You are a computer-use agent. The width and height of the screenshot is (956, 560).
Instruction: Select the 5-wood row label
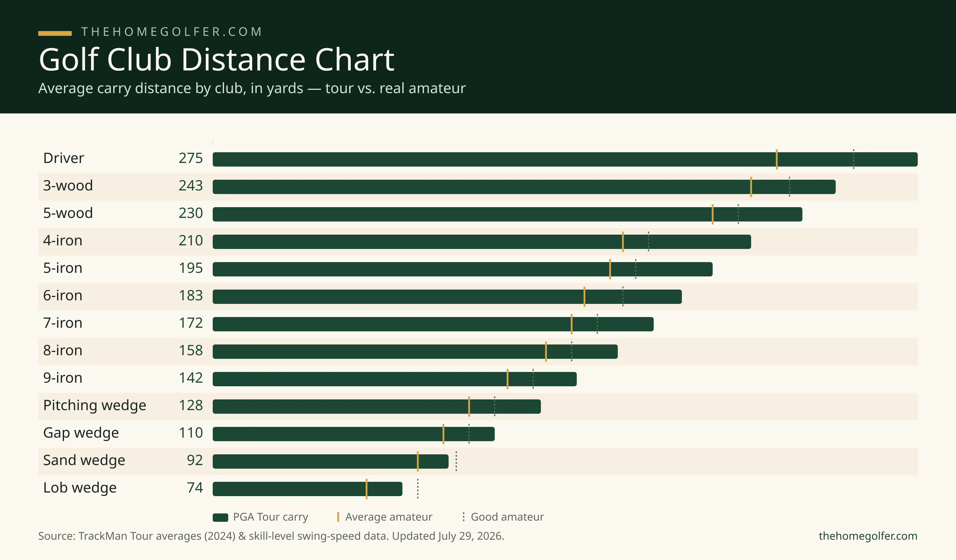(x=68, y=213)
